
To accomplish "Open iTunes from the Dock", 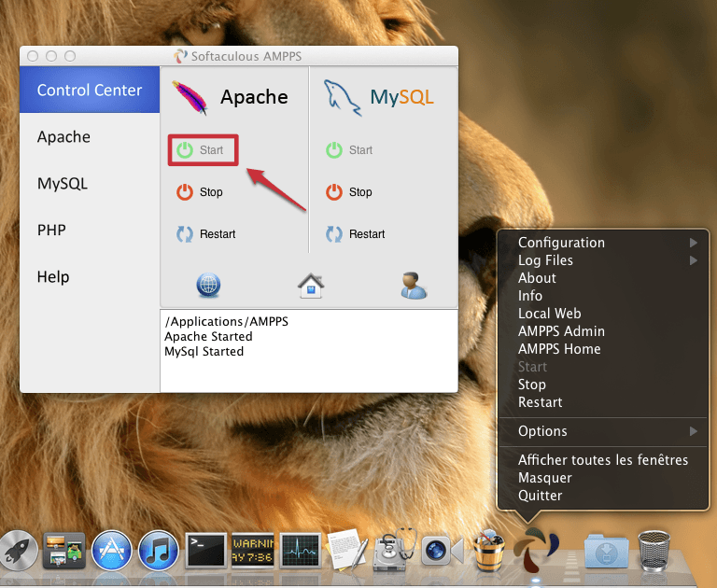I will pyautogui.click(x=158, y=551).
